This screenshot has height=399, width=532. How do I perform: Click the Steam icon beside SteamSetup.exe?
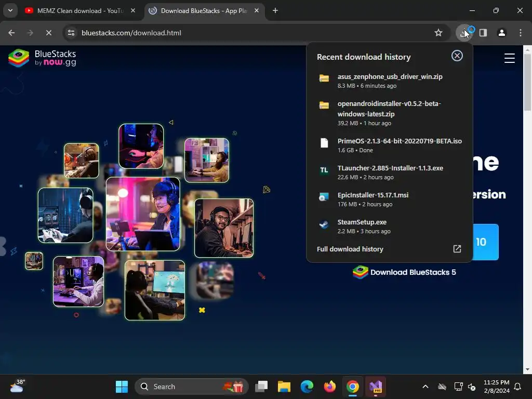point(324,224)
